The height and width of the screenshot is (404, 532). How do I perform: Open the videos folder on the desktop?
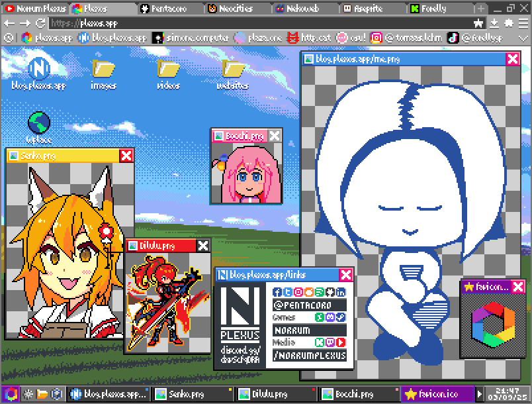click(168, 75)
